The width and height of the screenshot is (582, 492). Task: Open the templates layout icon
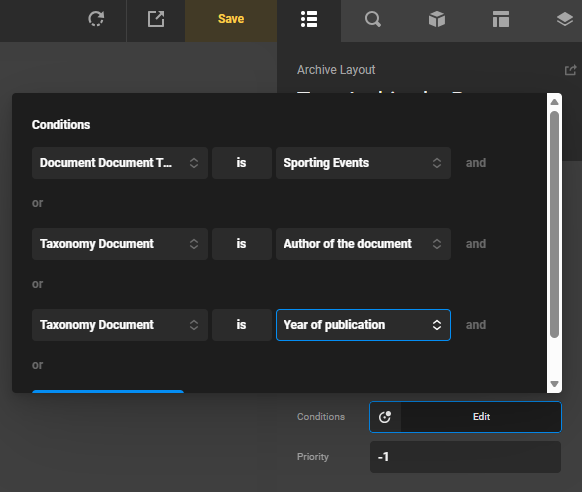501,19
